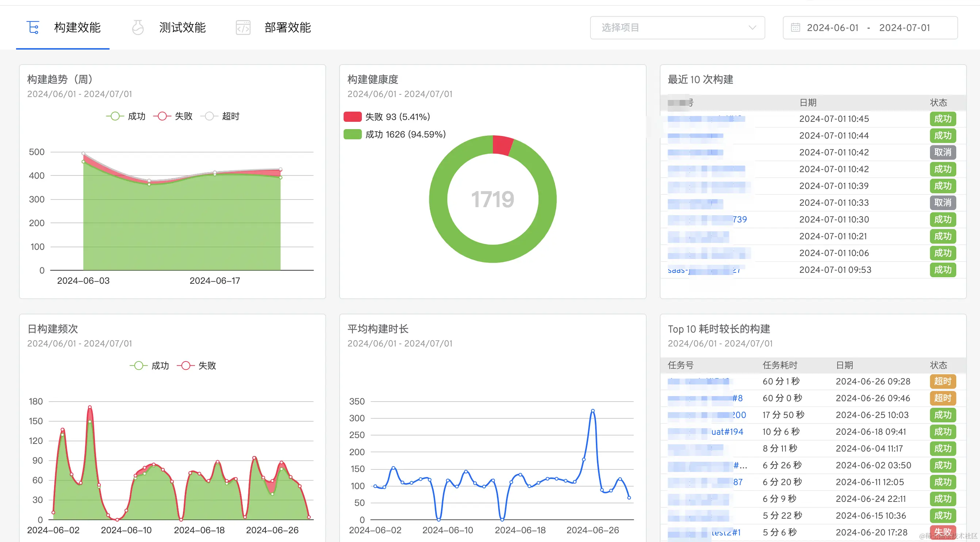Open the uat#194 build task link

(727, 432)
